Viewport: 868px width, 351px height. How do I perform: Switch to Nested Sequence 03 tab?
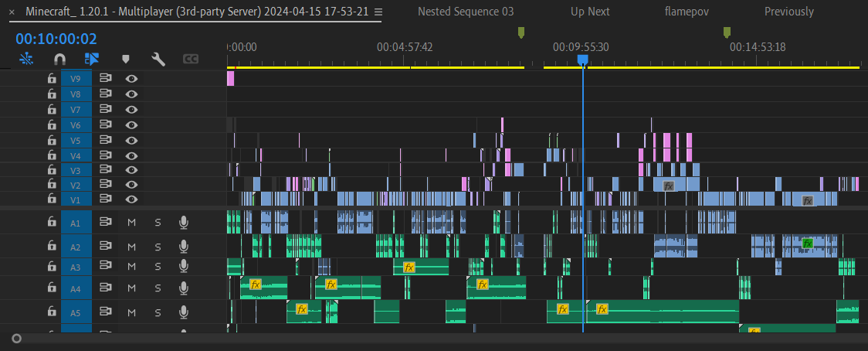(x=466, y=12)
